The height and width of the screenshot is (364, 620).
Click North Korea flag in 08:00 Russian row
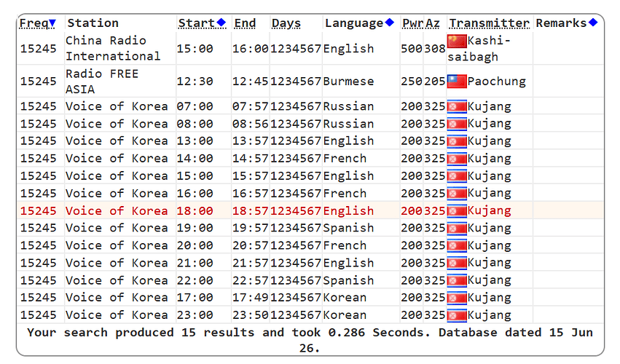457,124
